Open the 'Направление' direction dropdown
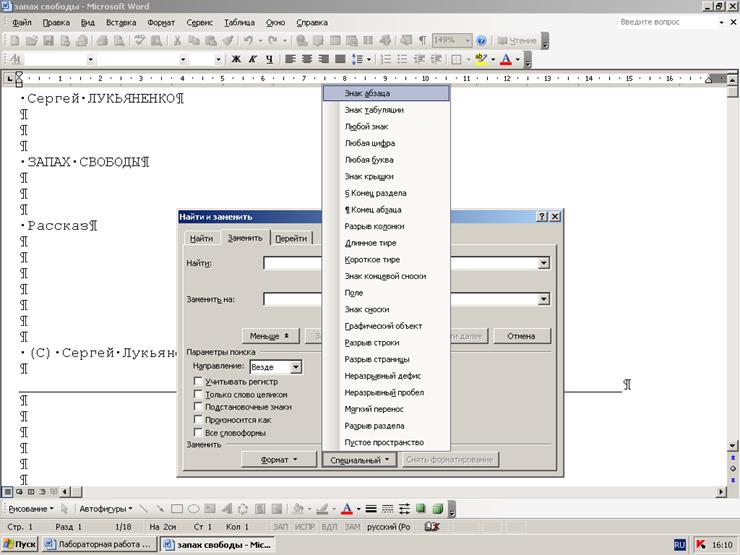 (296, 367)
